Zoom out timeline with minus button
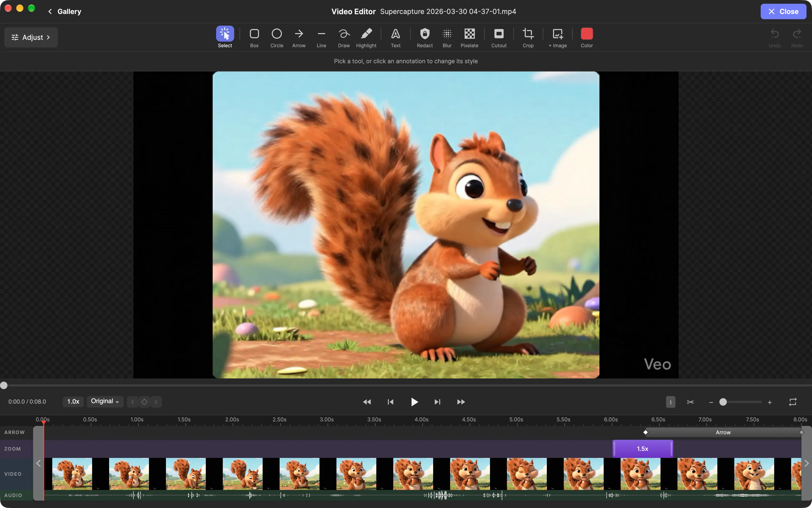Image resolution: width=812 pixels, height=508 pixels. [711, 402]
